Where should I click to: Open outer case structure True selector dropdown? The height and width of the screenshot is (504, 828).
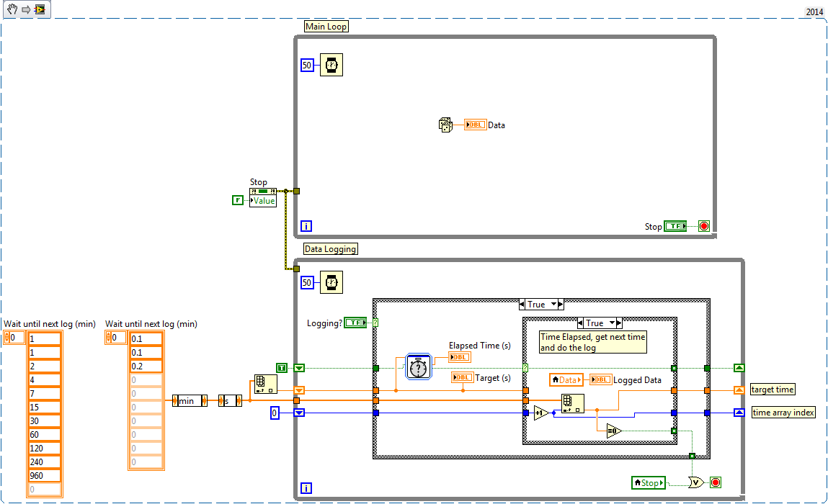coord(554,304)
